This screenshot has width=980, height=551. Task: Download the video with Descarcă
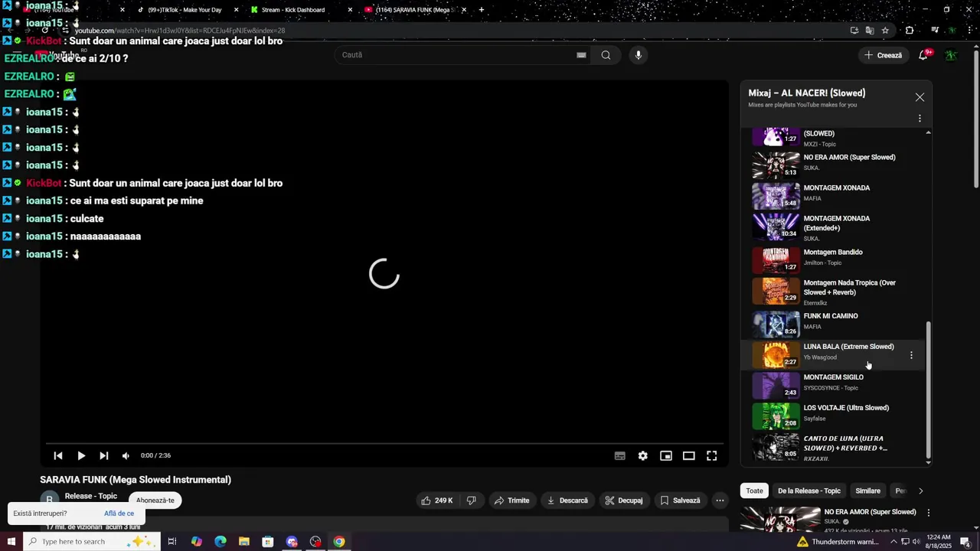coord(568,500)
